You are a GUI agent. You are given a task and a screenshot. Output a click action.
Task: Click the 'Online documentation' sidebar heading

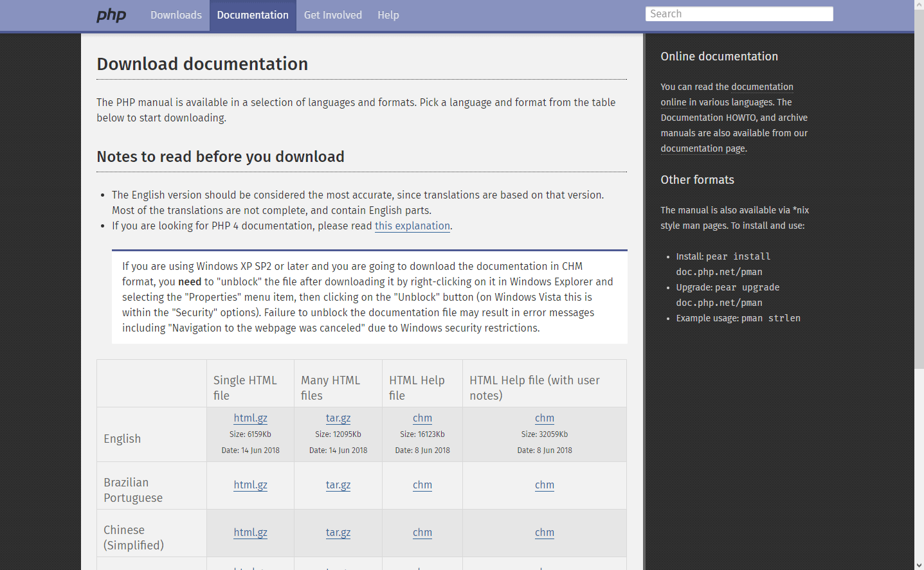[x=720, y=57]
